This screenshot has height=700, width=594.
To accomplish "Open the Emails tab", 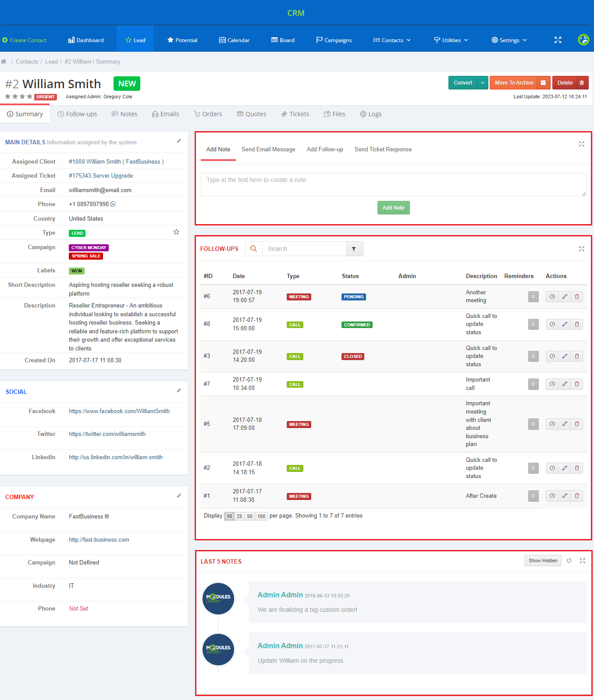I will tap(165, 114).
